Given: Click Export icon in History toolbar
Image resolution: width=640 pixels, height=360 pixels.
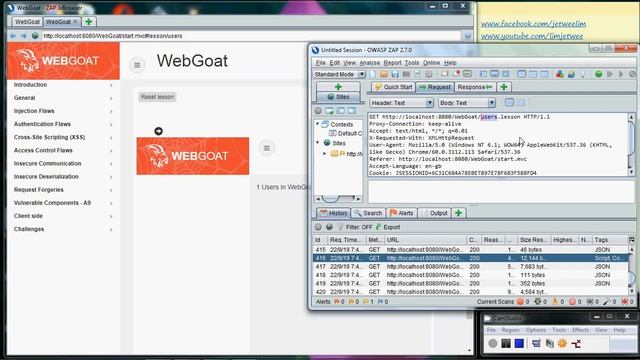Looking at the screenshot, I should 388,227.
